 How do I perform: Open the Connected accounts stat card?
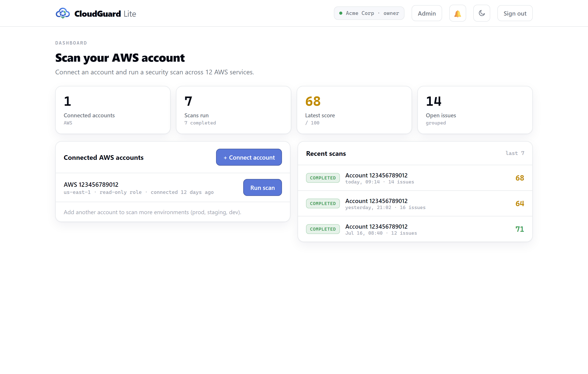tap(113, 110)
